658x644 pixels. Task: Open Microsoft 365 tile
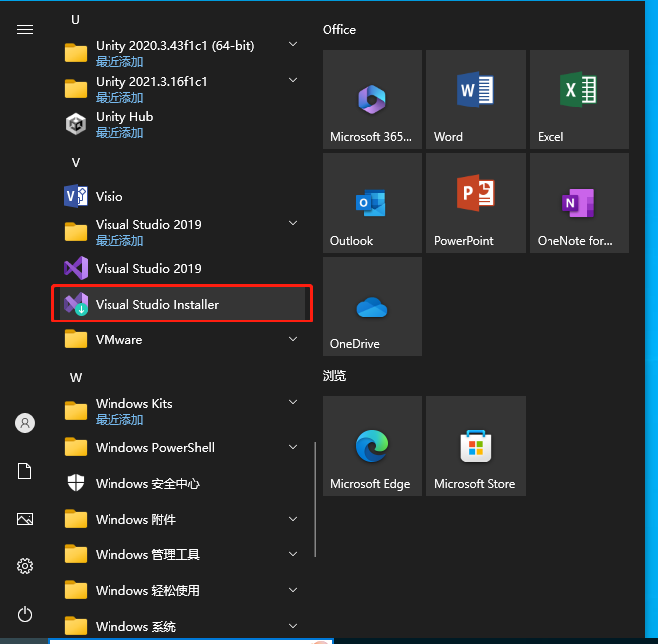(x=372, y=100)
